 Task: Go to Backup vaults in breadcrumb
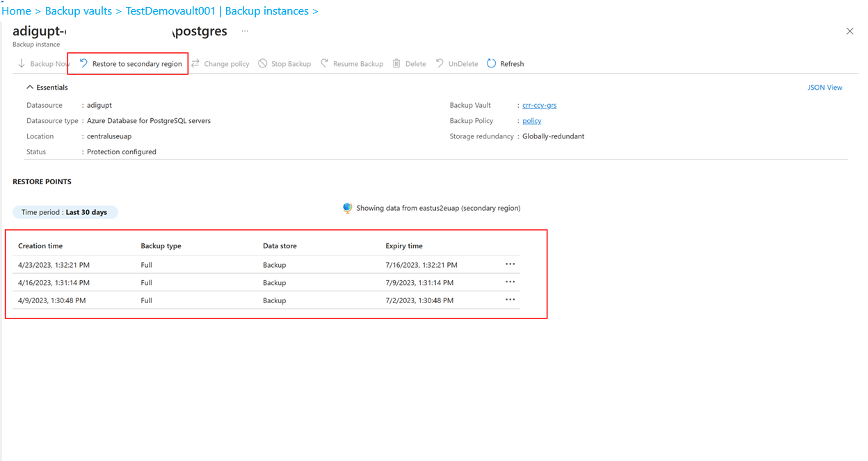coord(79,11)
